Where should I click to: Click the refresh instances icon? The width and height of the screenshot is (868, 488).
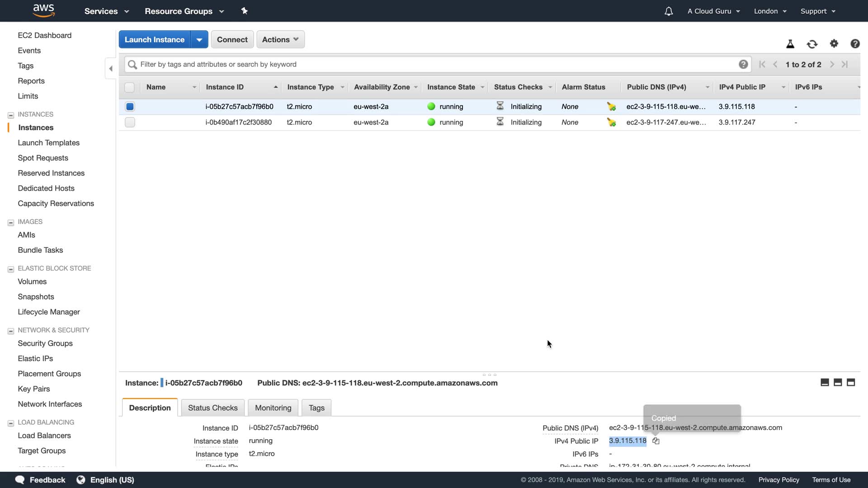(x=812, y=44)
